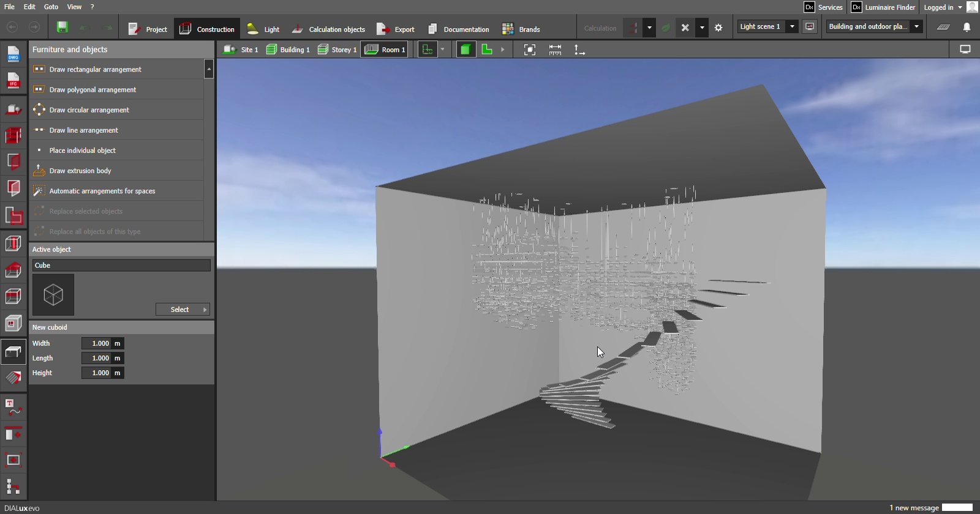The height and width of the screenshot is (514, 980).
Task: Open the Goto menu
Action: pos(51,7)
